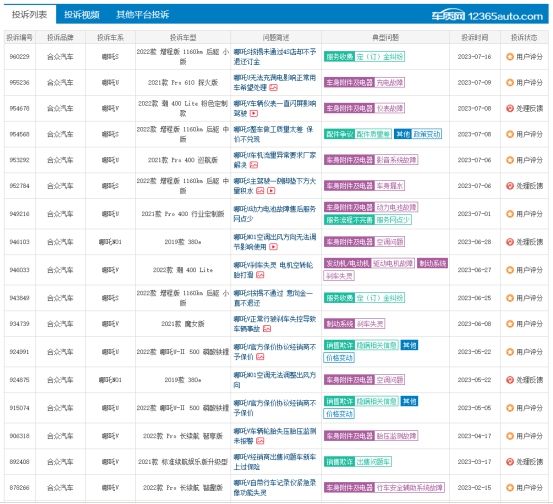This screenshot has height=504, width=553.
Task: Click the date 2023-07-16
Action: click(474, 56)
